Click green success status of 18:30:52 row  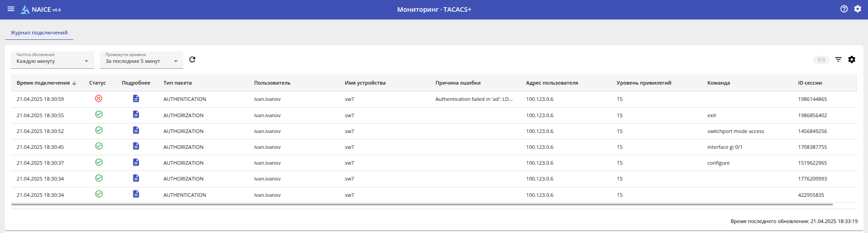click(x=98, y=130)
